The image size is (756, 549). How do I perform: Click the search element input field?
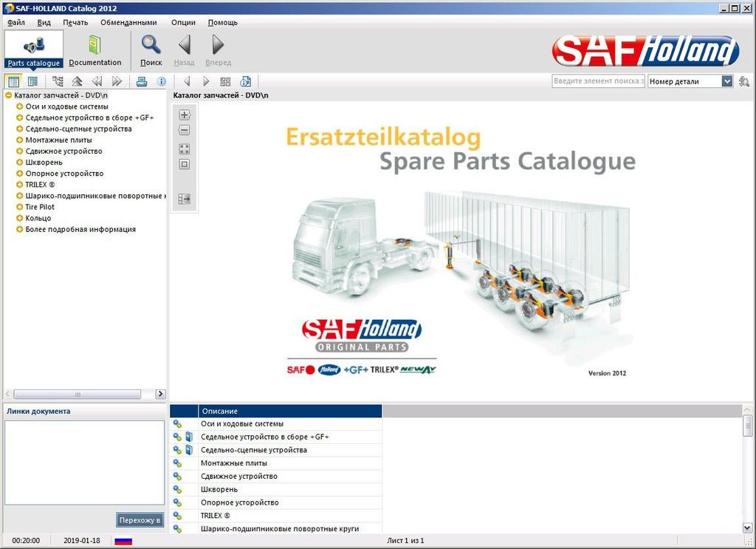[598, 81]
